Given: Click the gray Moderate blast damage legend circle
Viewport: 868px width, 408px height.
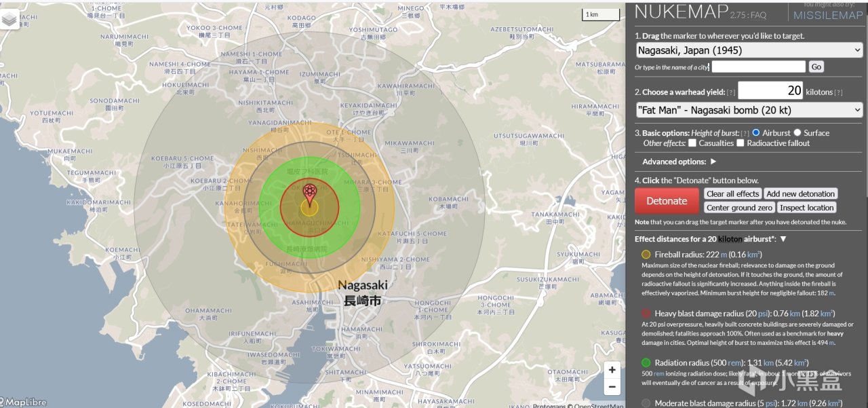Looking at the screenshot, I should click(646, 403).
